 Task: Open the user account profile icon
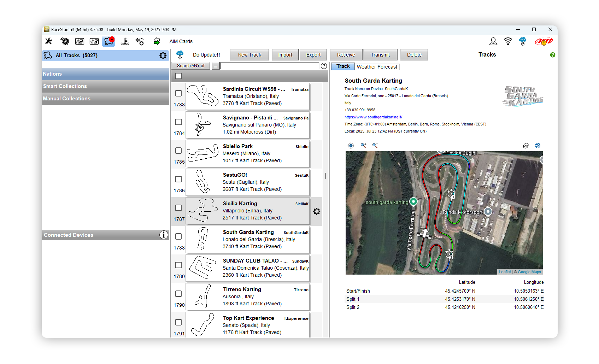pyautogui.click(x=493, y=41)
